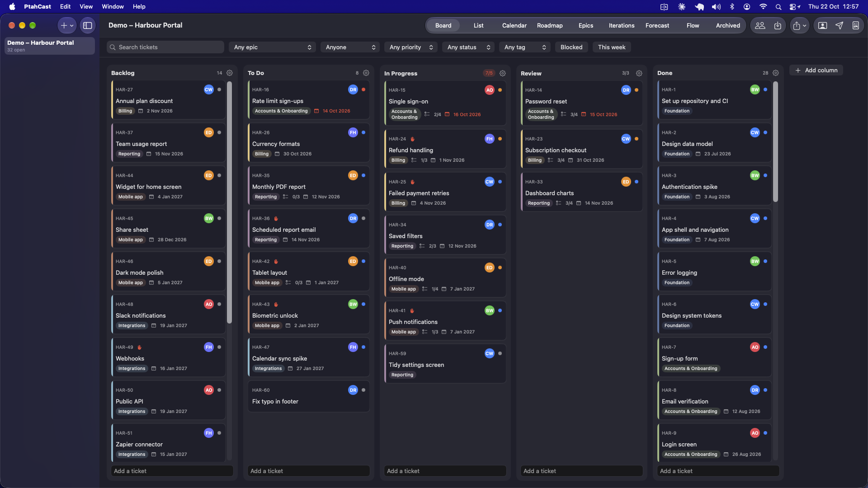The width and height of the screenshot is (868, 488).
Task: Open the Window menu
Action: (x=113, y=7)
